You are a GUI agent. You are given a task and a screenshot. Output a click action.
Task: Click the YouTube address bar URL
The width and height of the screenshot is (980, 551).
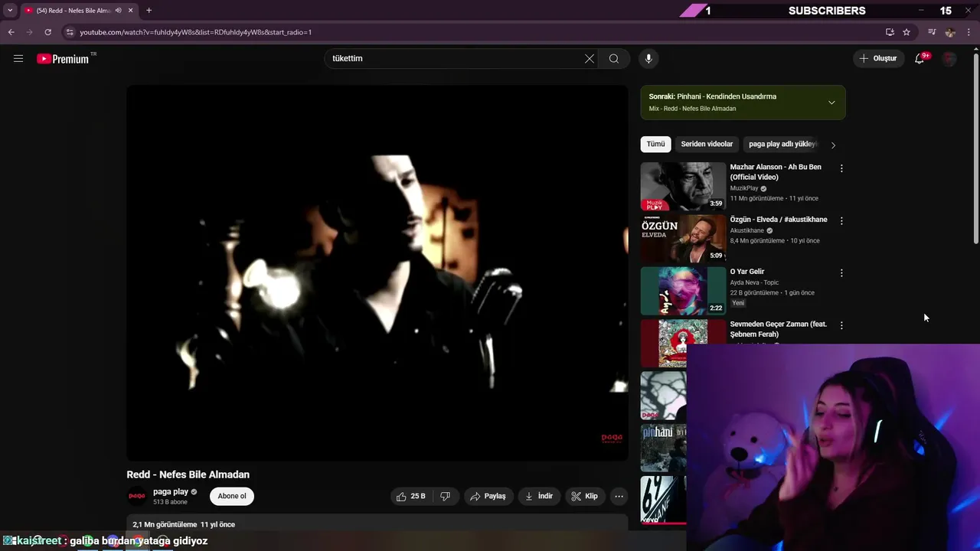196,32
